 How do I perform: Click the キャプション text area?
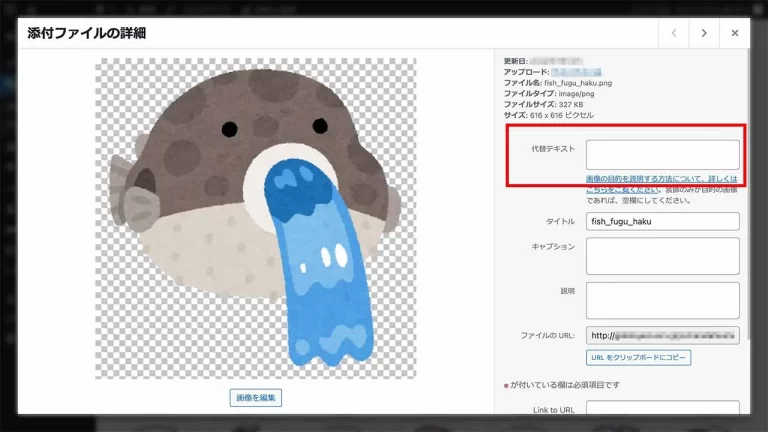coord(663,256)
